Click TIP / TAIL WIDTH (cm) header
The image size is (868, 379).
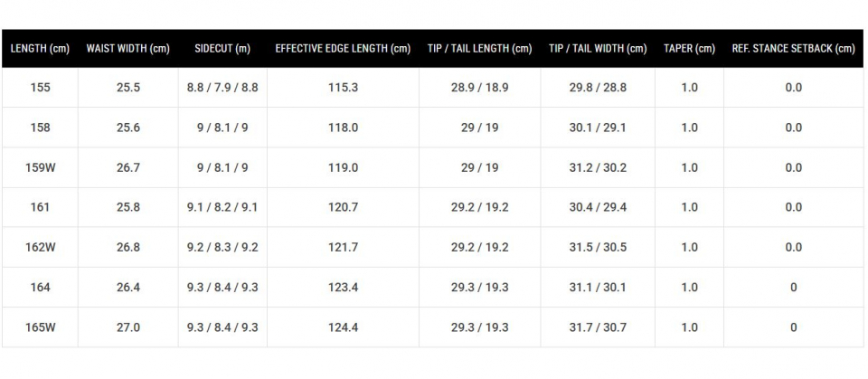[598, 49]
